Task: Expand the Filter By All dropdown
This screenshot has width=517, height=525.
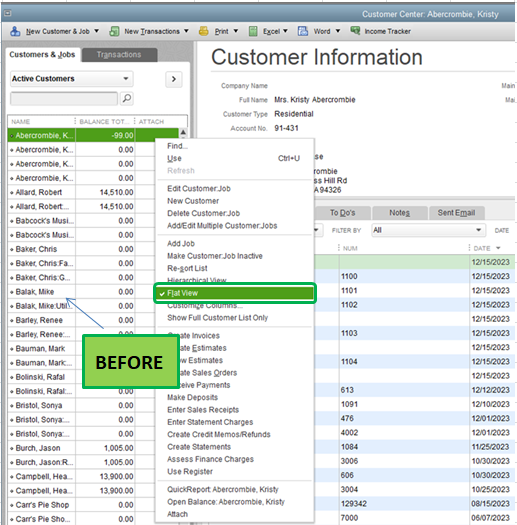Action: tap(428, 230)
